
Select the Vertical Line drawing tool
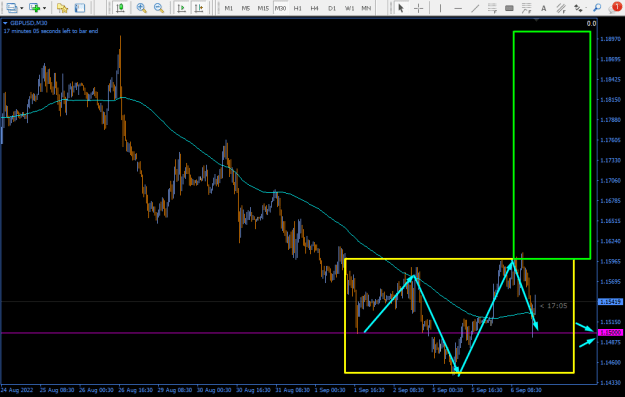440,8
